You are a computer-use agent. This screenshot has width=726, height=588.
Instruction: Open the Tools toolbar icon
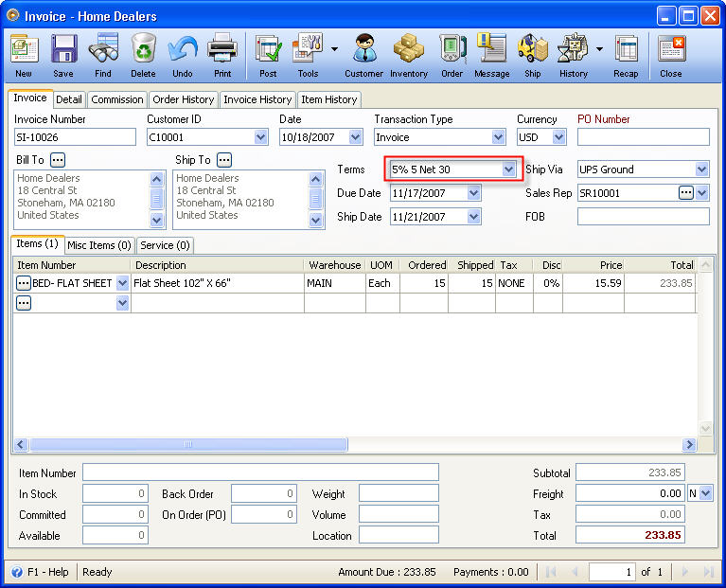[x=308, y=56]
